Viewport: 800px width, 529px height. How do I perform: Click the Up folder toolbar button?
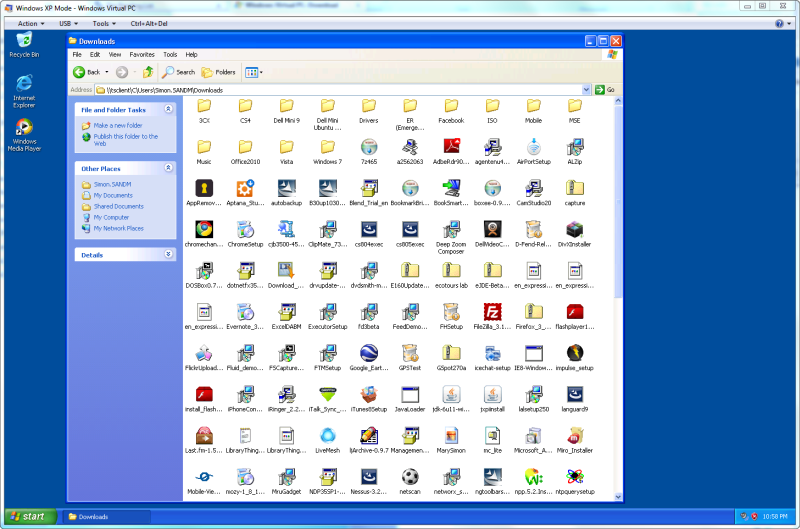click(148, 72)
